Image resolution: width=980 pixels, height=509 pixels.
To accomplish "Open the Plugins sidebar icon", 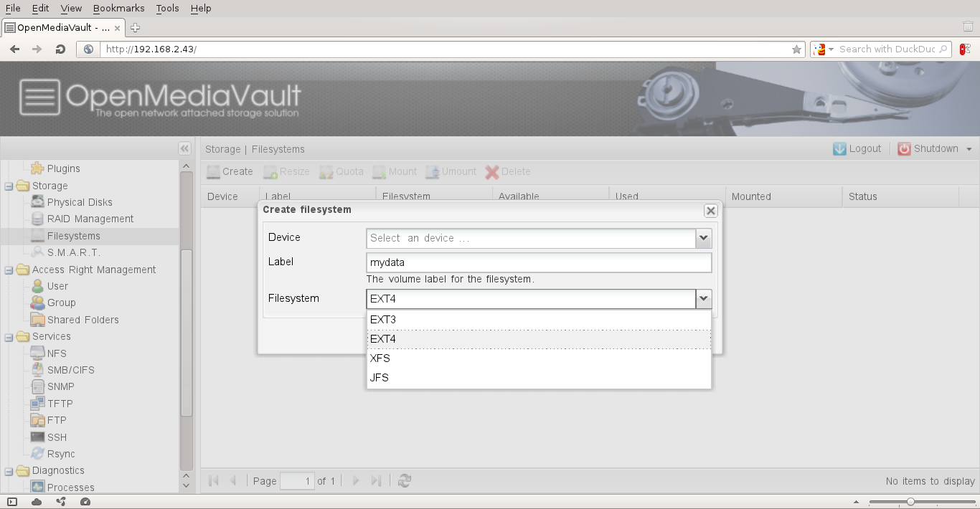I will coord(37,168).
